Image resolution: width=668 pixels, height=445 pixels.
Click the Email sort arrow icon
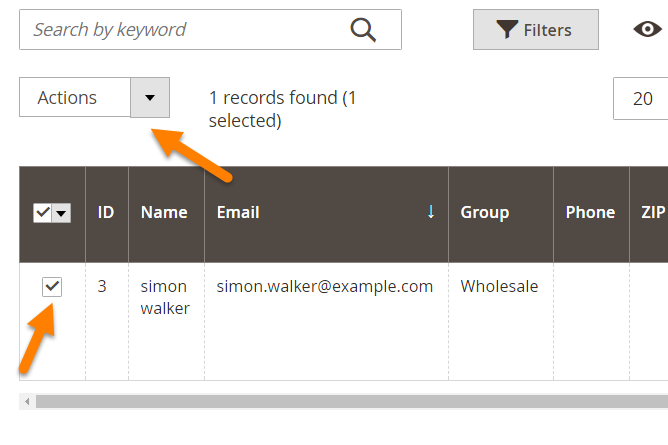tap(431, 212)
